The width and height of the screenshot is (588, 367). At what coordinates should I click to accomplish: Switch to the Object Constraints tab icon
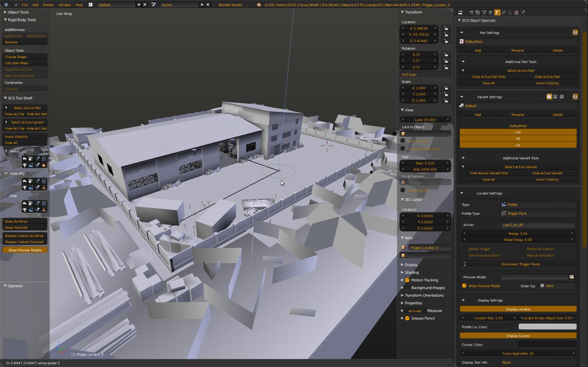pyautogui.click(x=503, y=12)
